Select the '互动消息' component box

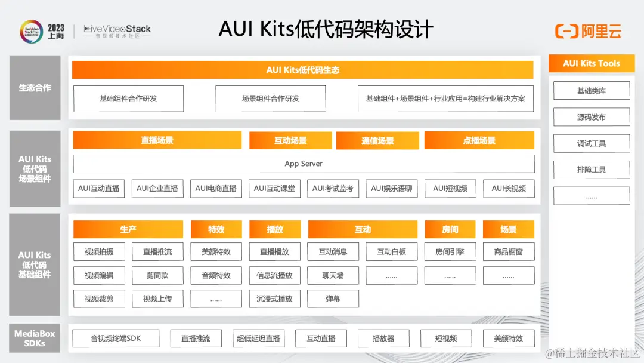click(x=333, y=251)
